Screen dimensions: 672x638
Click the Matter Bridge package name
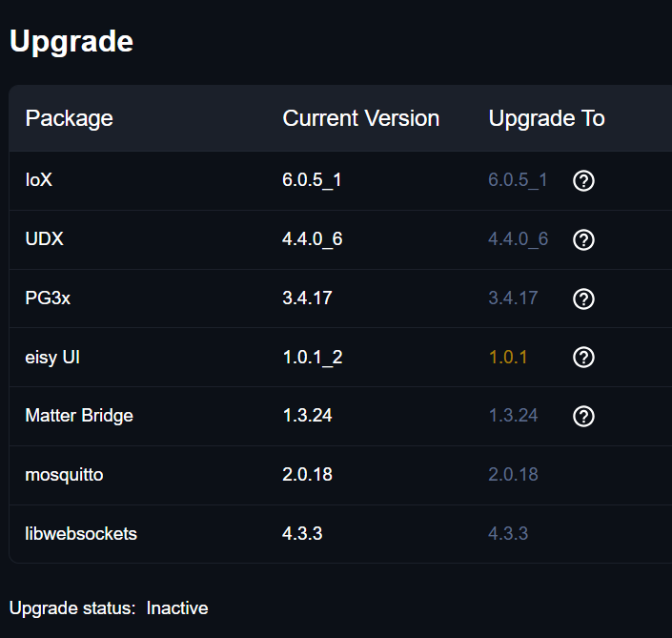pos(79,416)
